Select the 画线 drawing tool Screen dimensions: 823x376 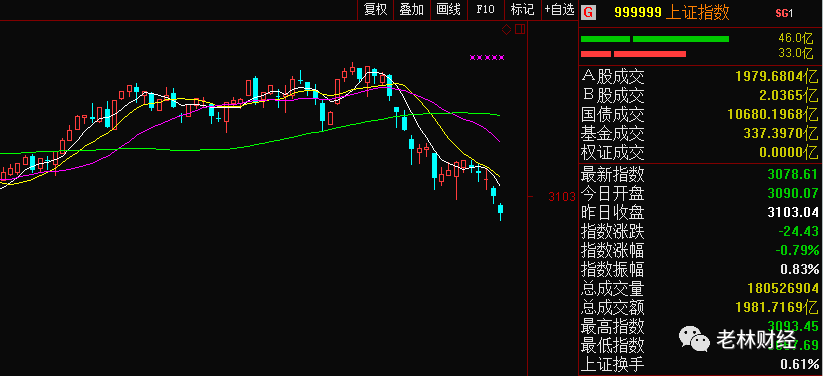(x=448, y=9)
